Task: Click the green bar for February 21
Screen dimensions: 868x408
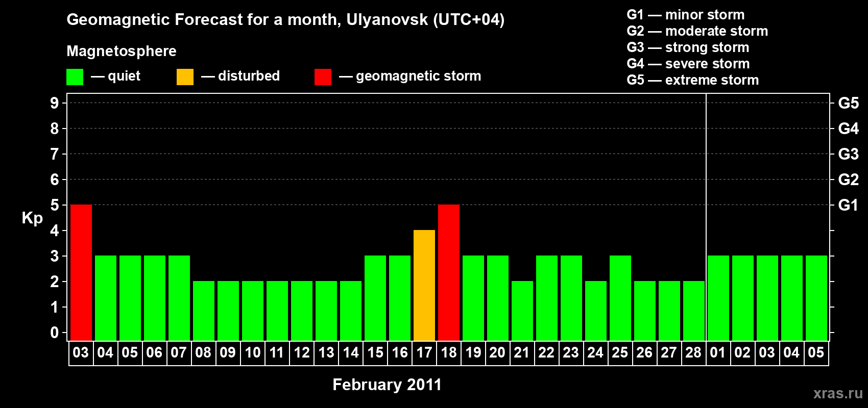Action: point(522,311)
